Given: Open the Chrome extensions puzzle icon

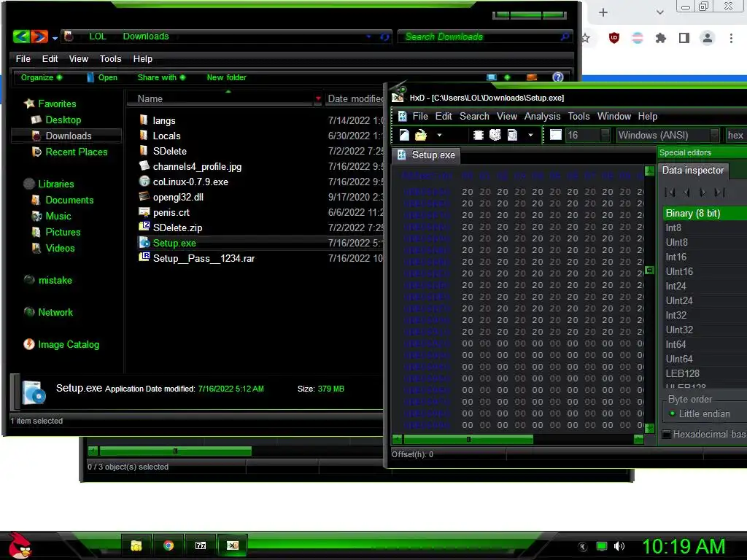Looking at the screenshot, I should click(660, 38).
